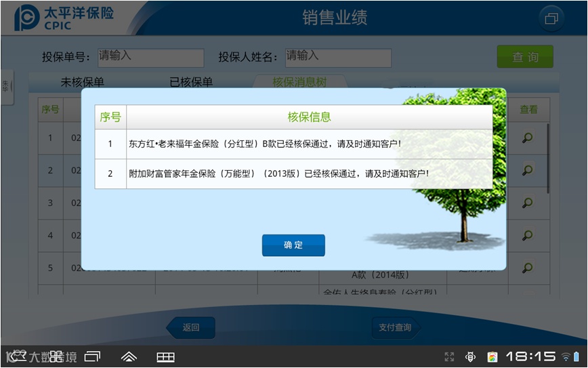Click row number 4 in background table

[50, 236]
